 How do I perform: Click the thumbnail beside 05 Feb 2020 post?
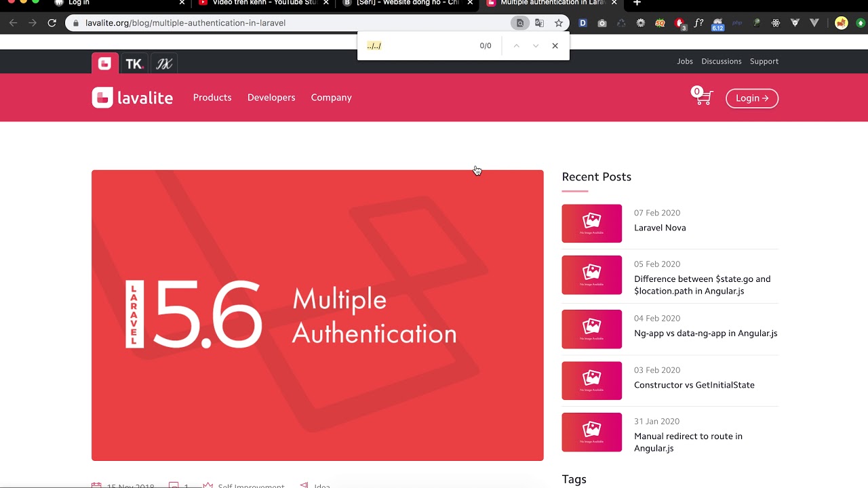point(591,275)
